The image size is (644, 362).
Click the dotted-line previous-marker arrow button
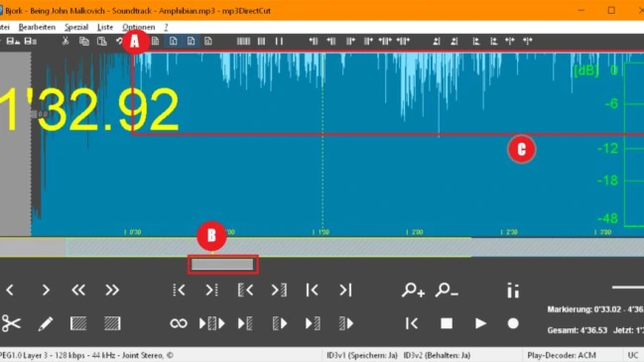179,291
